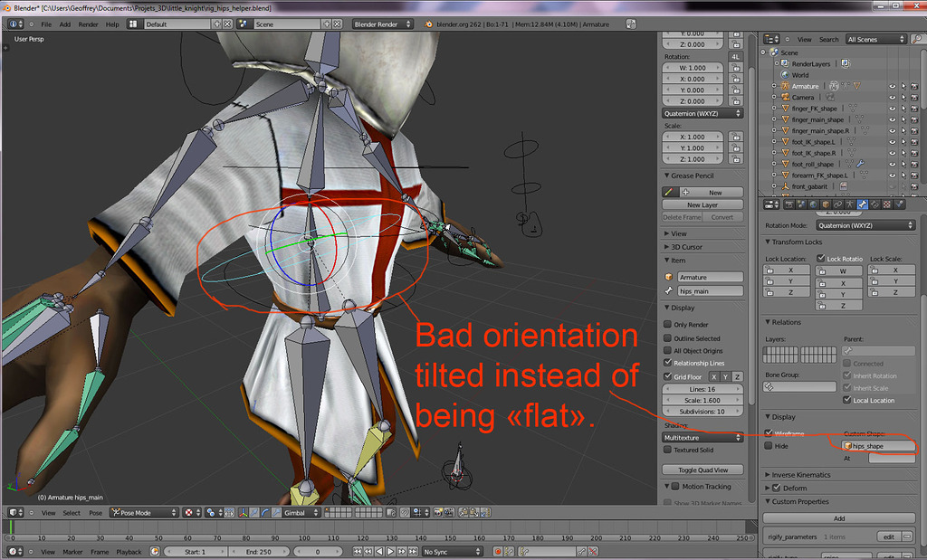
Task: Open the All Scenes outliner dropdown
Action: 875,39
